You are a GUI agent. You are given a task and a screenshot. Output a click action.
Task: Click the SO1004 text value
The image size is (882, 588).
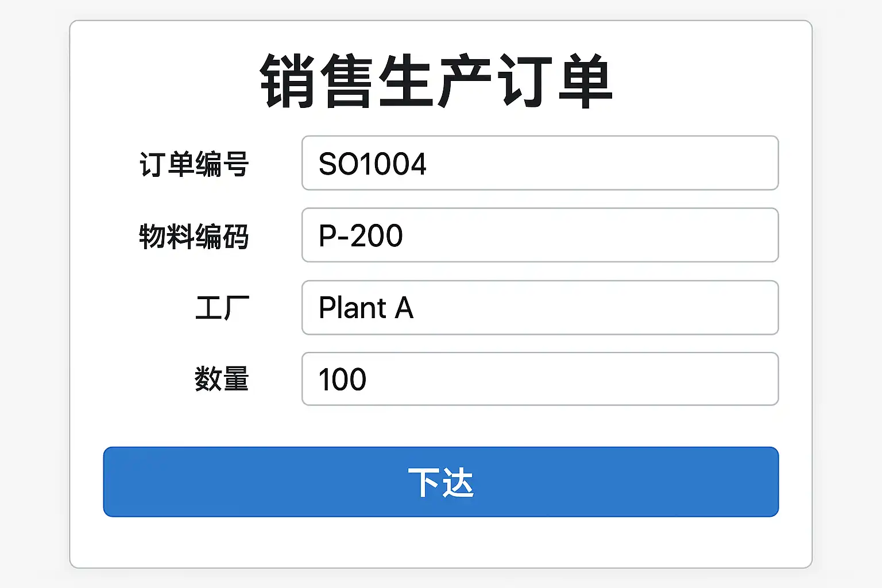[372, 164]
